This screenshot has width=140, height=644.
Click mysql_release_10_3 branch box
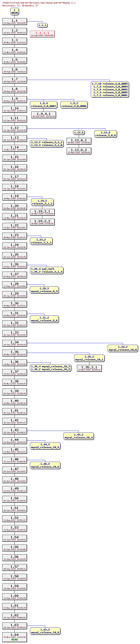51,368
